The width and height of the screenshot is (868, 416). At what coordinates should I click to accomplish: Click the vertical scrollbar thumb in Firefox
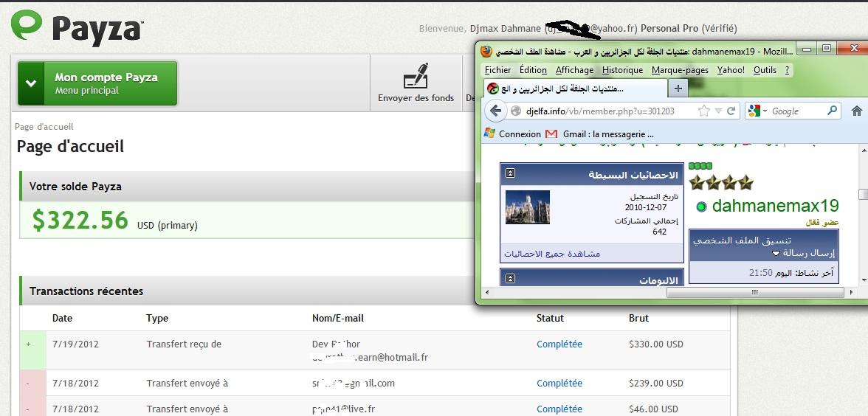pos(862,194)
